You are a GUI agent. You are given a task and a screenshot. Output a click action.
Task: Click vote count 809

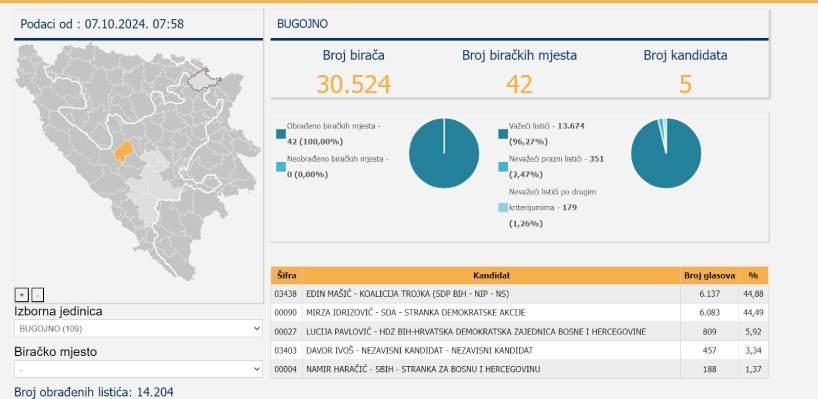(709, 332)
